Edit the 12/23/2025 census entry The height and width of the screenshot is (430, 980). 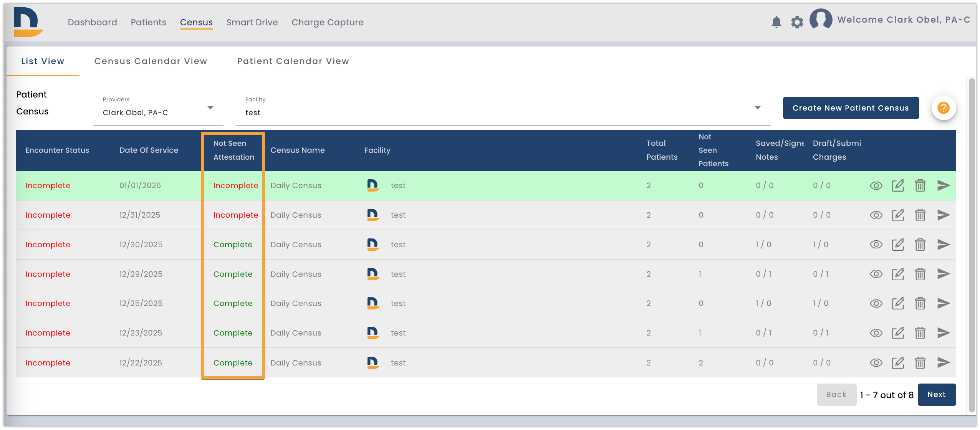(x=898, y=333)
